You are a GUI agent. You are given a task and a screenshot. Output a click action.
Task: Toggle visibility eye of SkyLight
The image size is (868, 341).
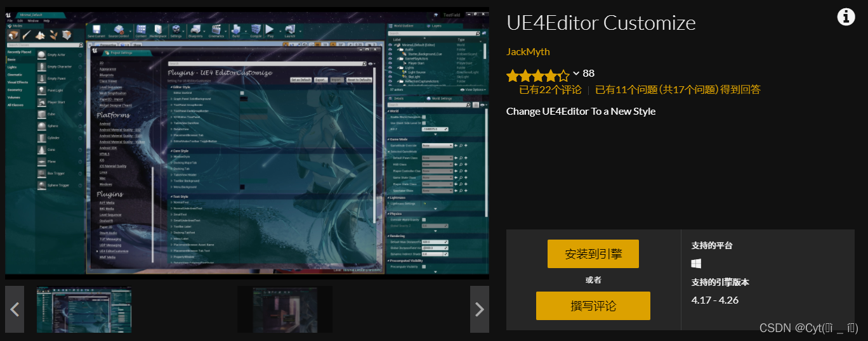390,77
